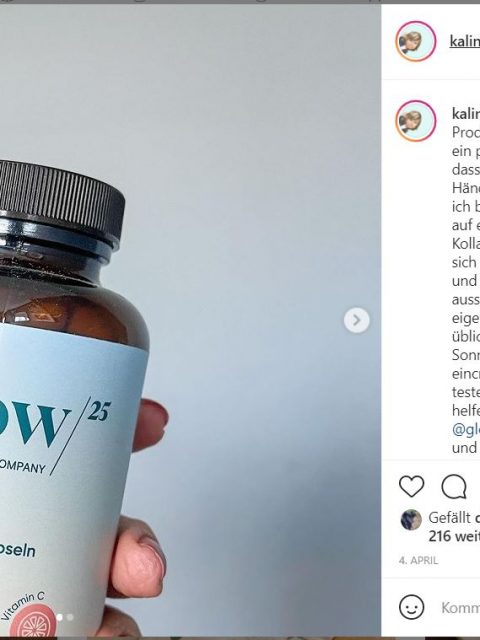
Task: Click the Gefällt liker text
Action: point(449,518)
